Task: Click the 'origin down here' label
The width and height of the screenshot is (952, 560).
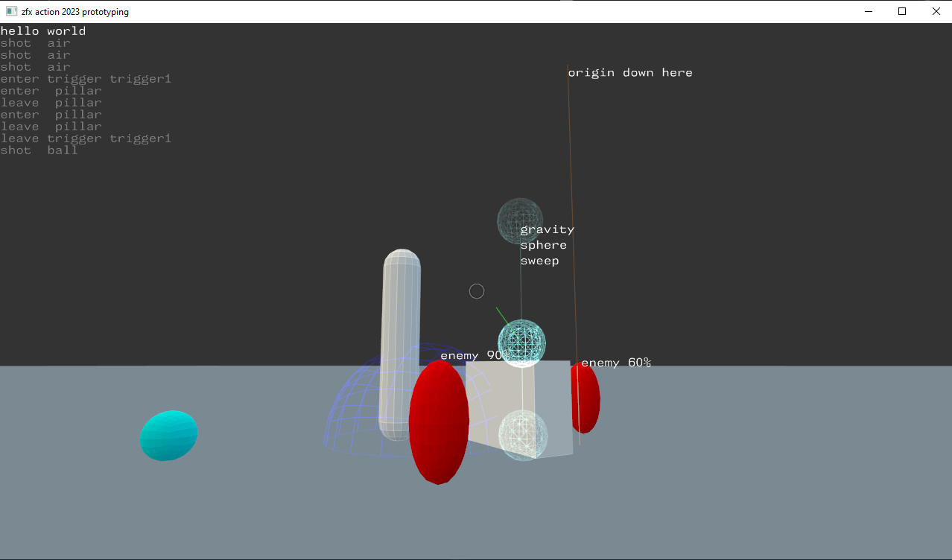Action: point(630,72)
